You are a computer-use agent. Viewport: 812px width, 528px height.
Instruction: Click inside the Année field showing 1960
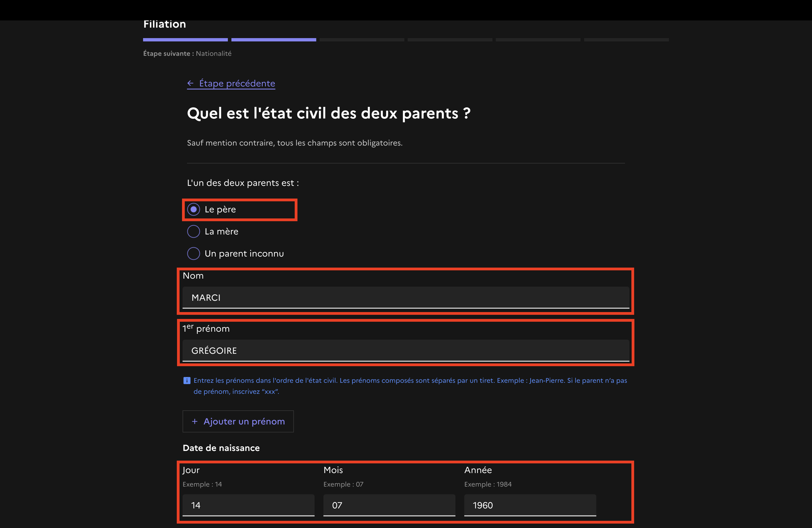[x=530, y=505]
